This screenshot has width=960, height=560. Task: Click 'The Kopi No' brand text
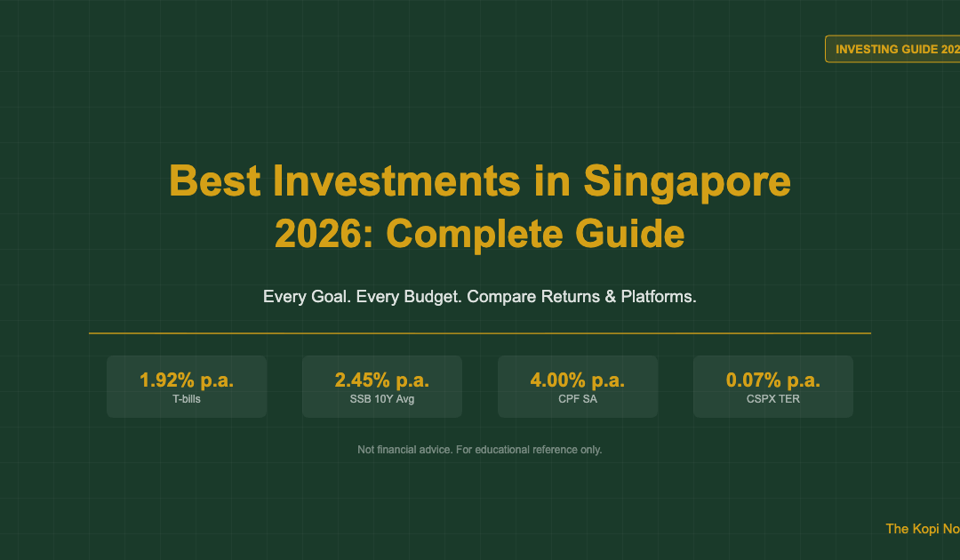coord(923,529)
